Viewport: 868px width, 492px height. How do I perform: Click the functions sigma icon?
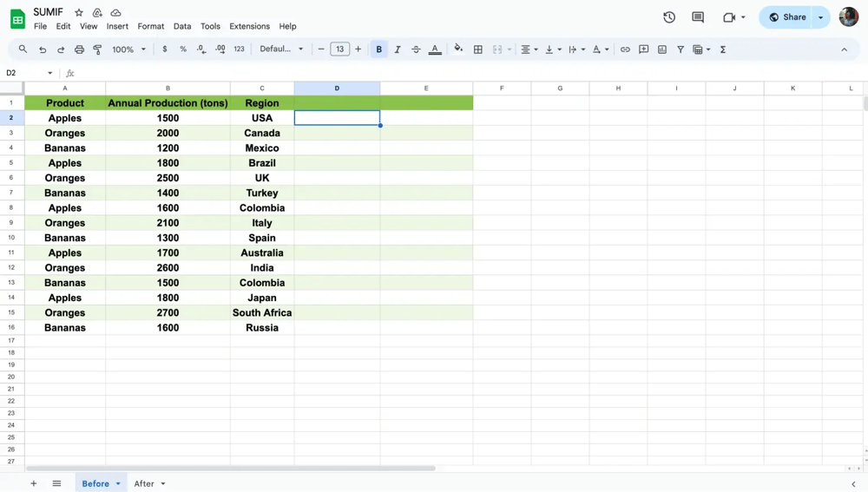click(x=723, y=49)
